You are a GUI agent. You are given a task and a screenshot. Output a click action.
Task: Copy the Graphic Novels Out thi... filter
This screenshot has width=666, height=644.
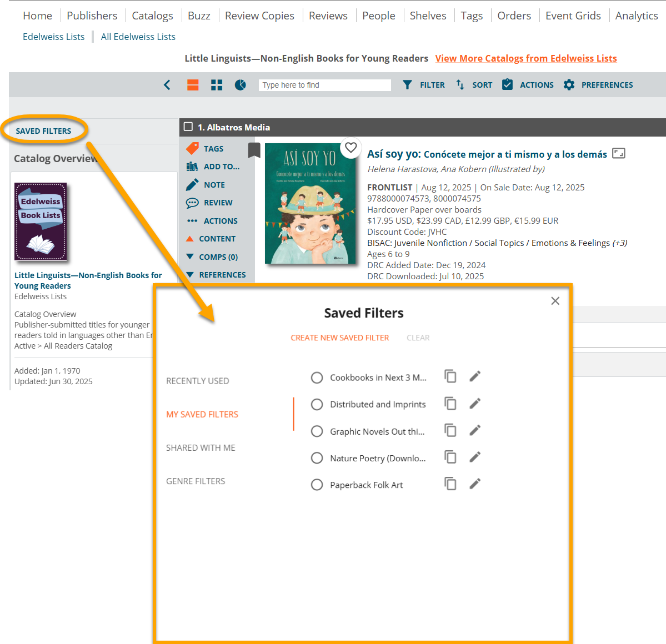pyautogui.click(x=450, y=430)
